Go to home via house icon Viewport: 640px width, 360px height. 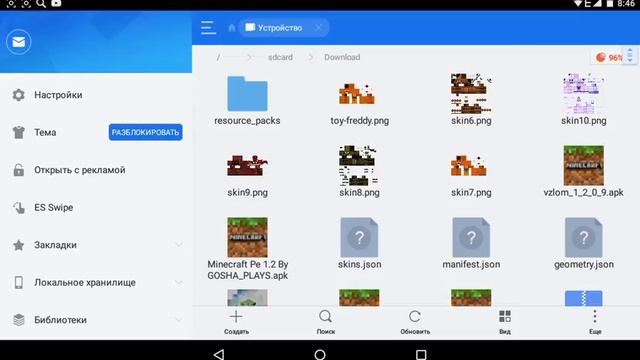pos(231,28)
